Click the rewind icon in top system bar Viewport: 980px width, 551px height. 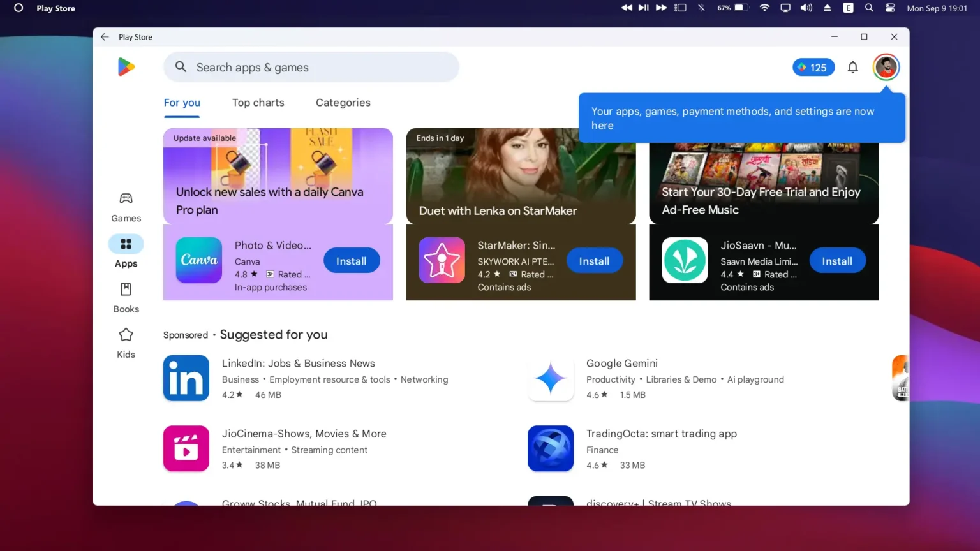point(627,8)
